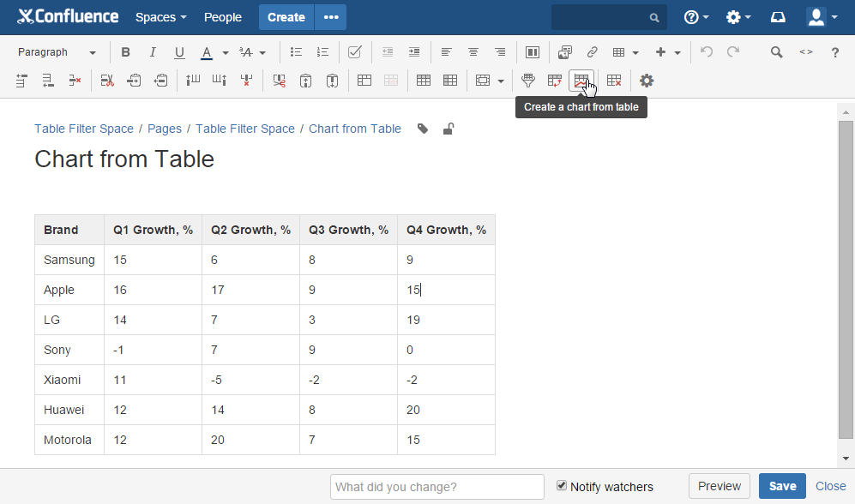Expand the insert more content plus dropdown
The image size is (855, 504).
(x=675, y=52)
